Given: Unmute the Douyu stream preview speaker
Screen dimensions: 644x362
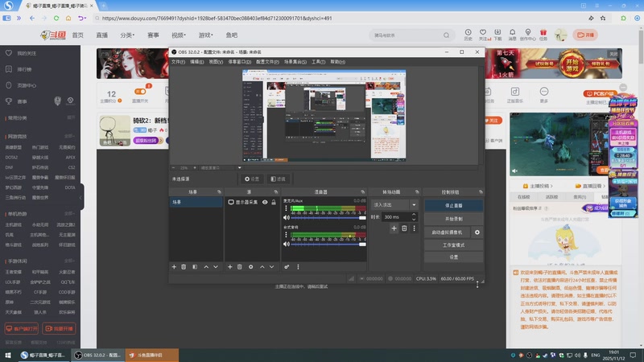Looking at the screenshot, I should [515, 171].
